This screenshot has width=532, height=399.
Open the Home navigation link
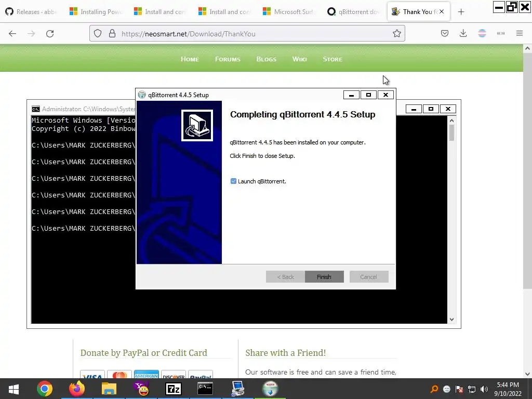click(190, 59)
